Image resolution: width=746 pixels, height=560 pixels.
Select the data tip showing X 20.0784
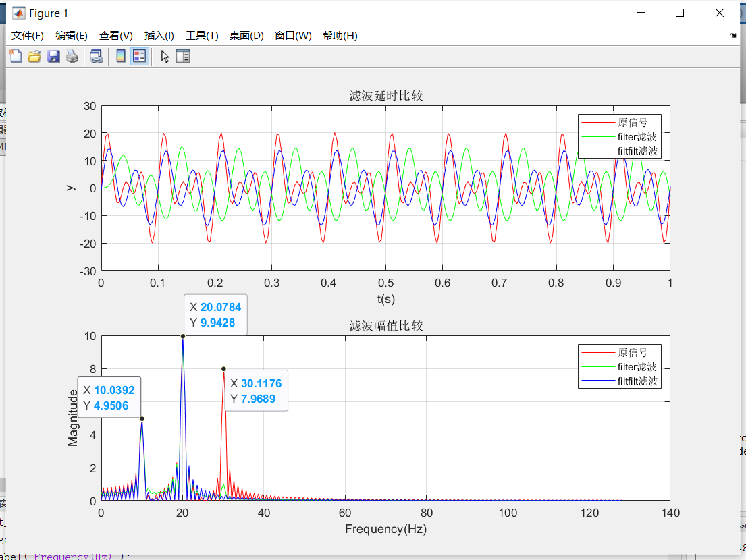(x=215, y=313)
